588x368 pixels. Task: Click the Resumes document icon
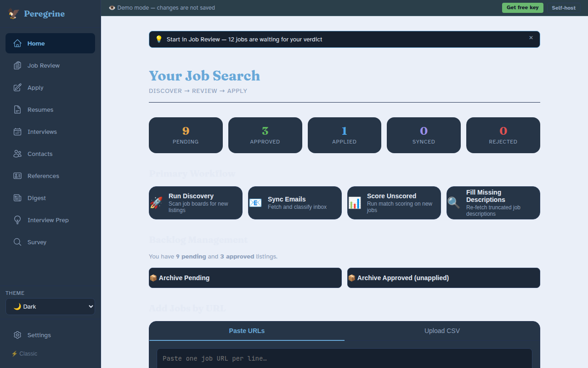point(17,109)
